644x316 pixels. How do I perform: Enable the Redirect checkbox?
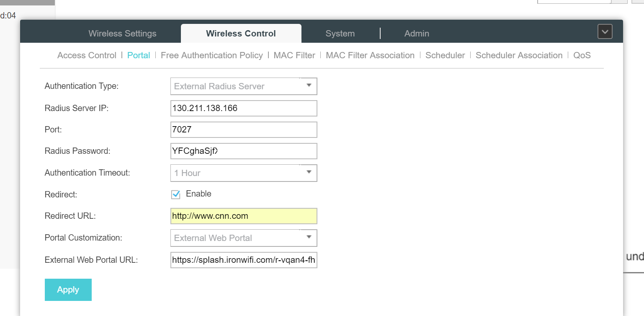(x=176, y=194)
